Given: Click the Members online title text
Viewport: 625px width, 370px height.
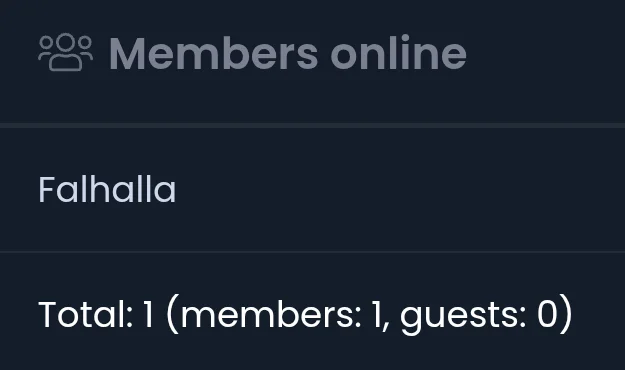Looking at the screenshot, I should [287, 53].
